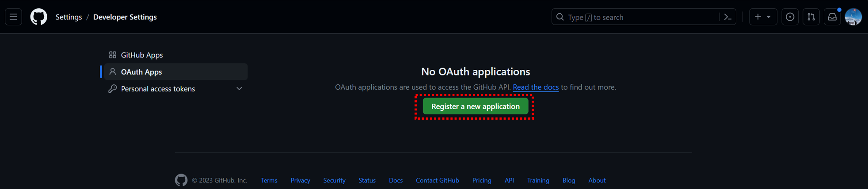Register a new application
868x189 pixels.
coord(476,106)
